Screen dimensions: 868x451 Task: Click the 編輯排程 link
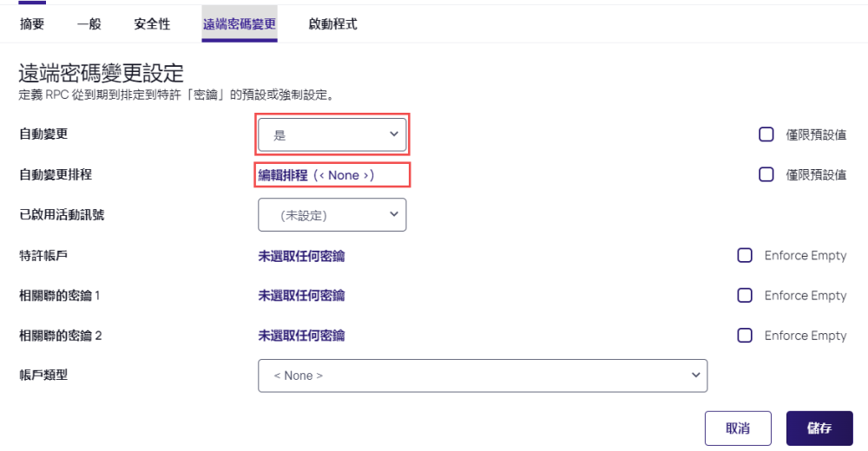click(283, 175)
